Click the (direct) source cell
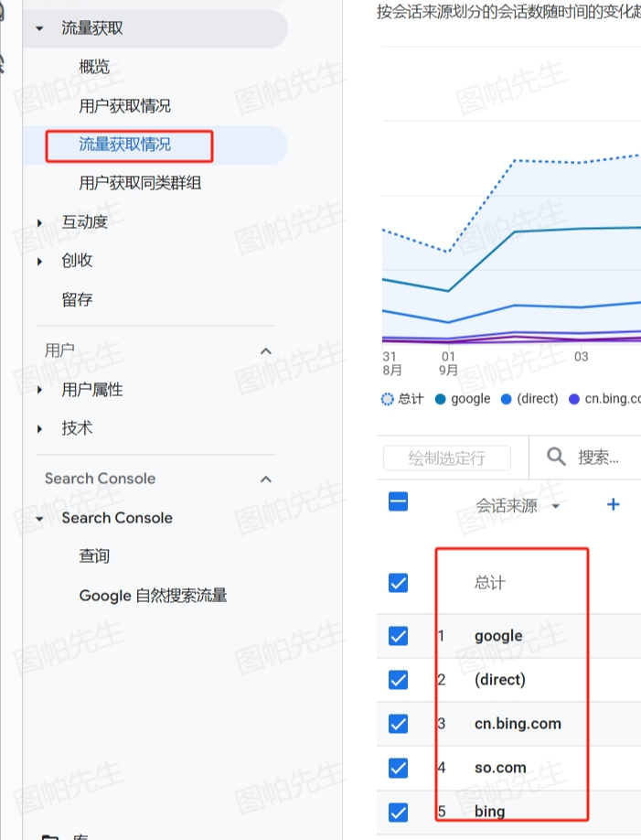Screen dimensions: 641x840 [x=500, y=680]
